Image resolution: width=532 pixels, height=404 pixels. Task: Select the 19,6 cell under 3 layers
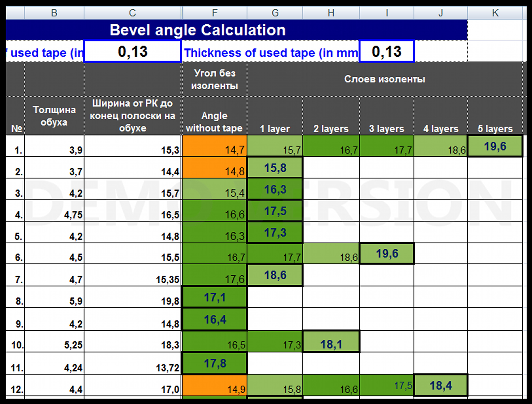(387, 254)
